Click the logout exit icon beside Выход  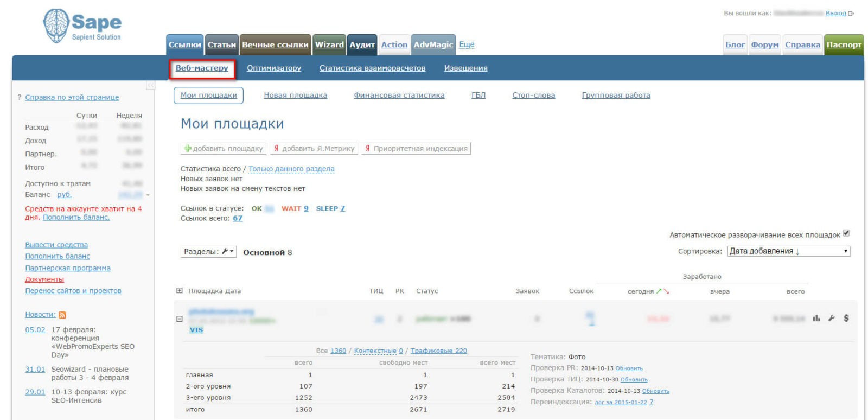coord(851,14)
